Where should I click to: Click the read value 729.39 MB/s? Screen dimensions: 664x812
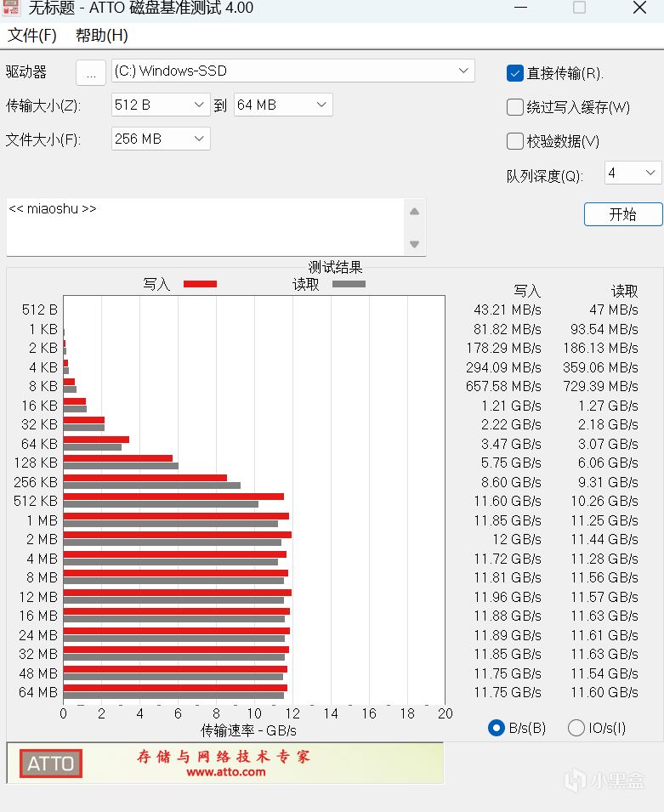coord(600,386)
